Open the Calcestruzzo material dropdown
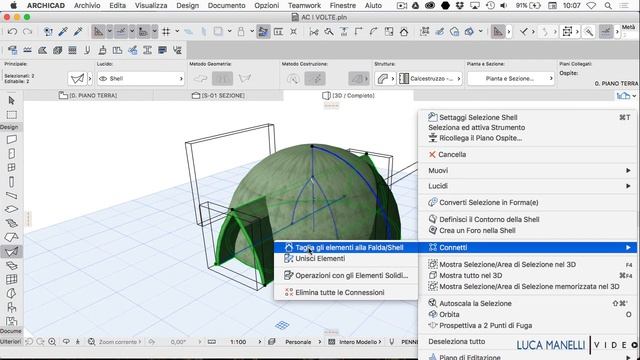This screenshot has height=360, width=640. pos(430,78)
